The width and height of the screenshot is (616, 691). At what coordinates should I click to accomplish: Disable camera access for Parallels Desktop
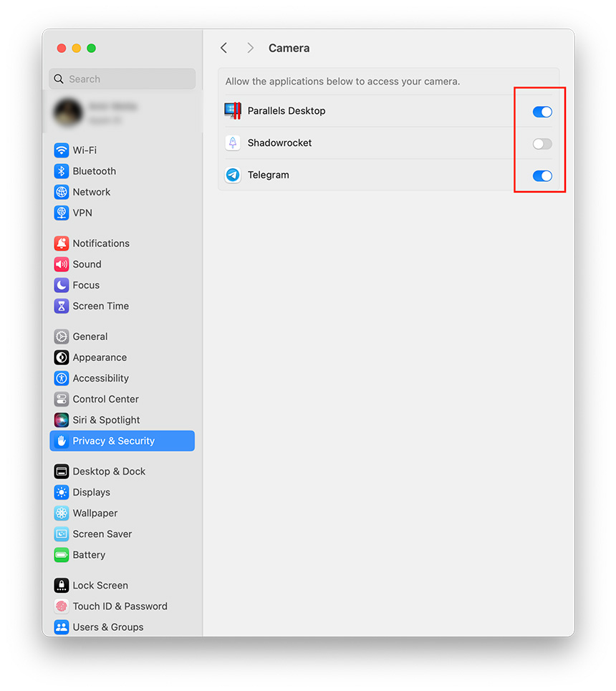click(x=542, y=112)
